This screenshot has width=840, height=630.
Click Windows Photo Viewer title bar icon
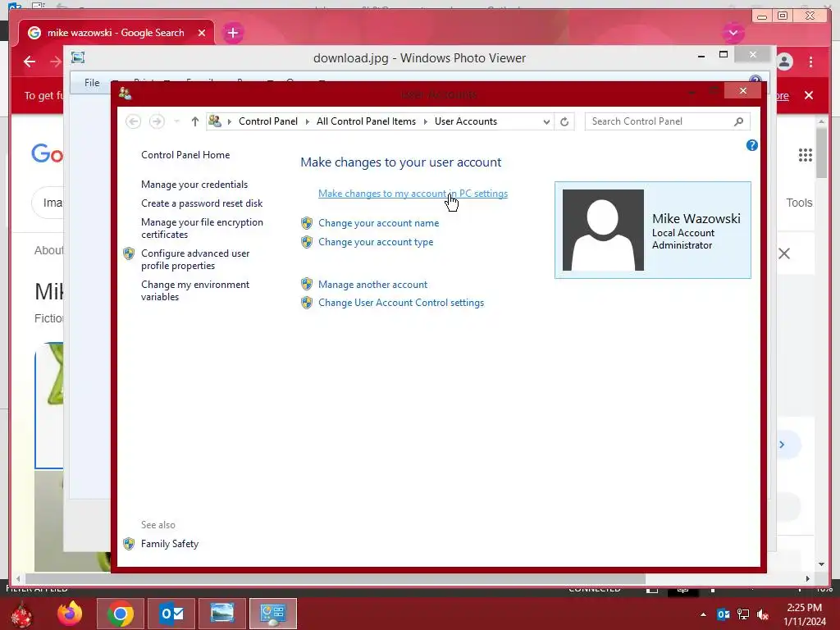(x=78, y=57)
